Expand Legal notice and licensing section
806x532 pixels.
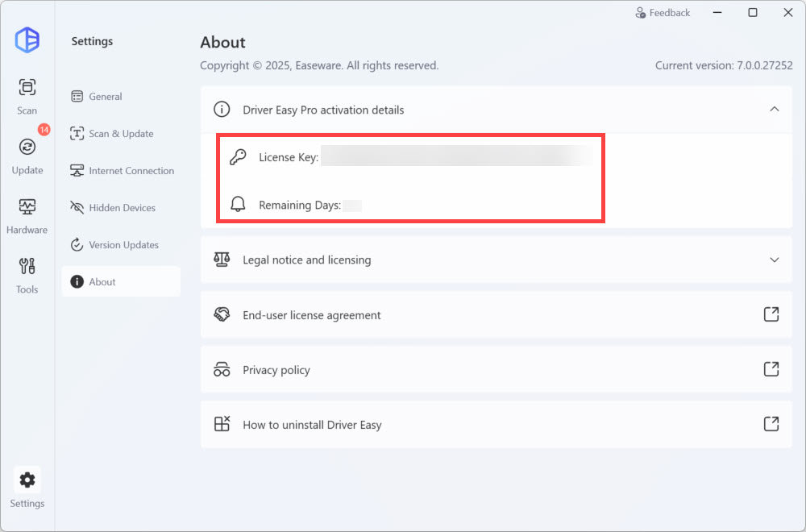(774, 260)
